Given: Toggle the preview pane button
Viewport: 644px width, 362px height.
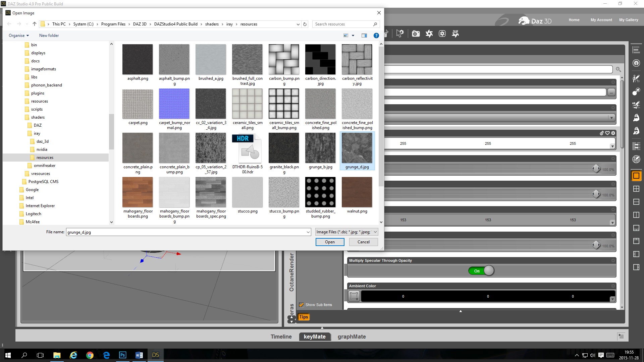Looking at the screenshot, I should pos(364,36).
